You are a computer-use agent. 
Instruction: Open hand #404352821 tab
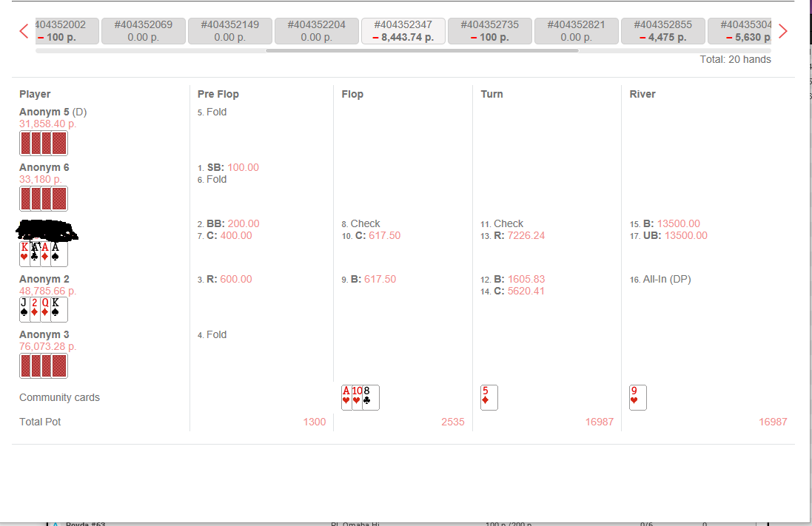[x=576, y=31]
